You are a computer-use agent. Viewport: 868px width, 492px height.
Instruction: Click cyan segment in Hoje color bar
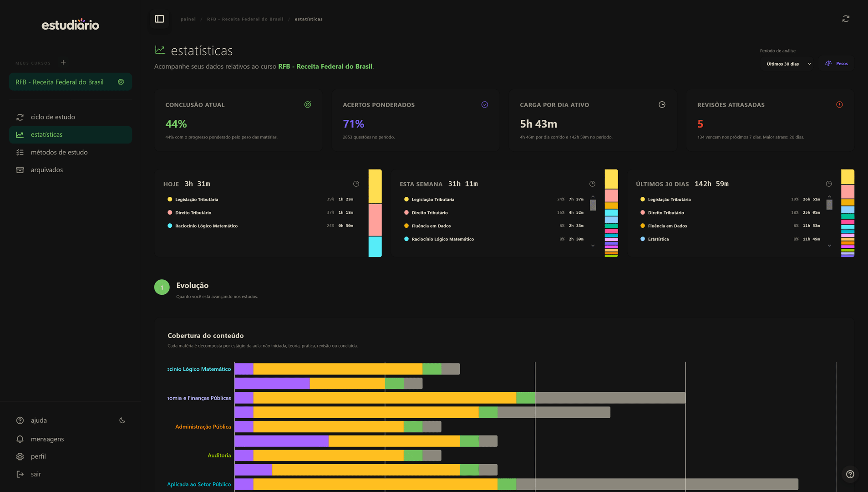pos(375,246)
